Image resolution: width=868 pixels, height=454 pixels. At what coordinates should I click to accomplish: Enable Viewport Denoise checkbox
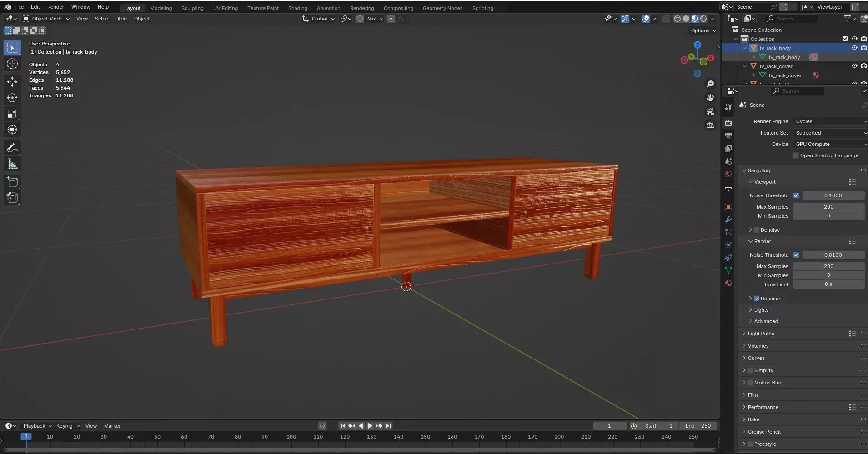tap(757, 230)
